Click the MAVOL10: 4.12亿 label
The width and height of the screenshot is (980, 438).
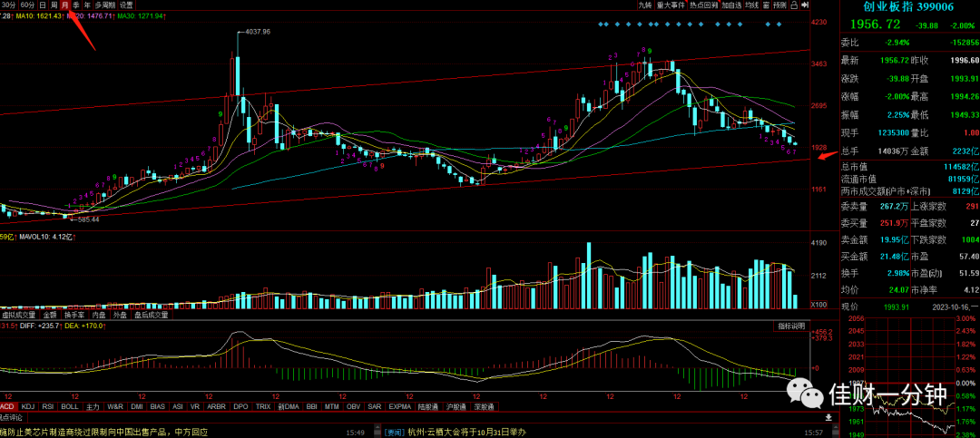[45, 238]
